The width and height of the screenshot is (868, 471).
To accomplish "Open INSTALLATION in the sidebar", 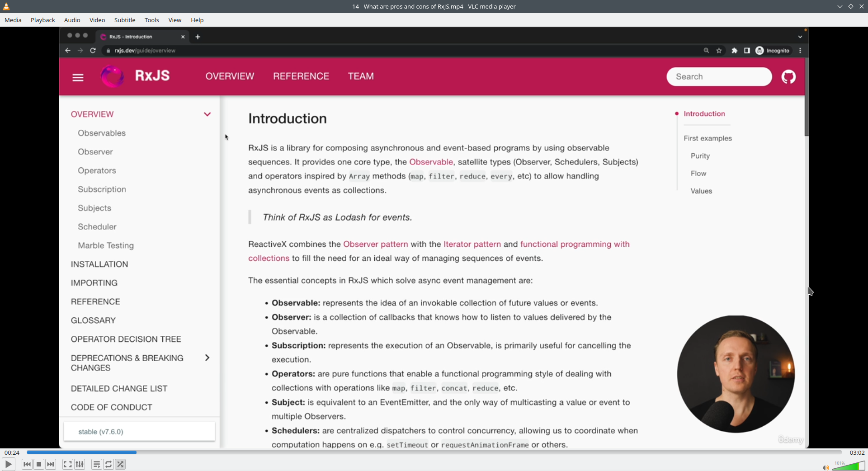I will coord(99,264).
